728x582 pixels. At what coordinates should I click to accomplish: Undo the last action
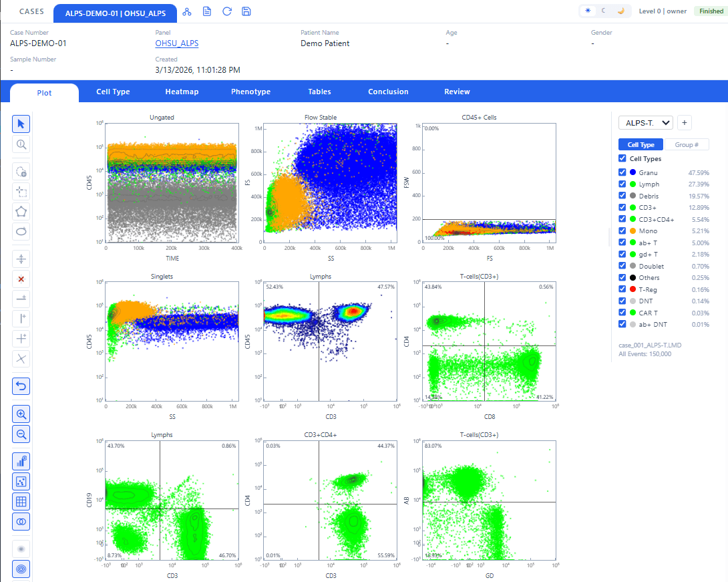coord(21,386)
